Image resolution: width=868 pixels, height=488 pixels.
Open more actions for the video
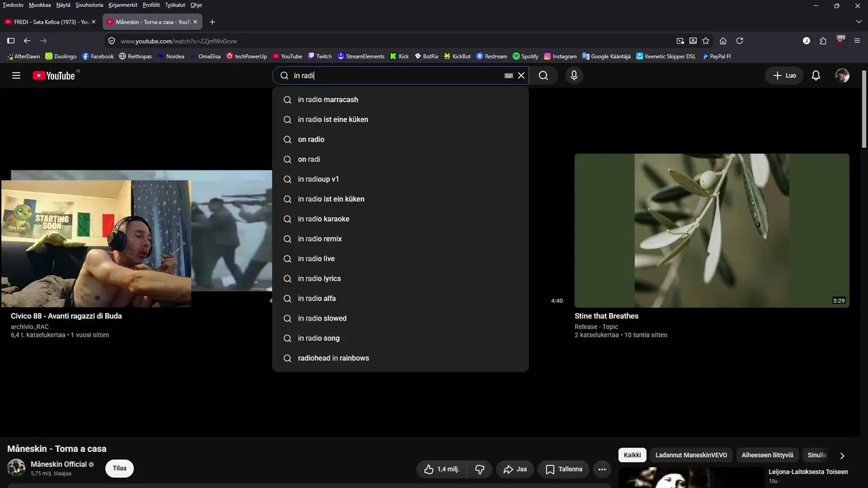coord(601,469)
